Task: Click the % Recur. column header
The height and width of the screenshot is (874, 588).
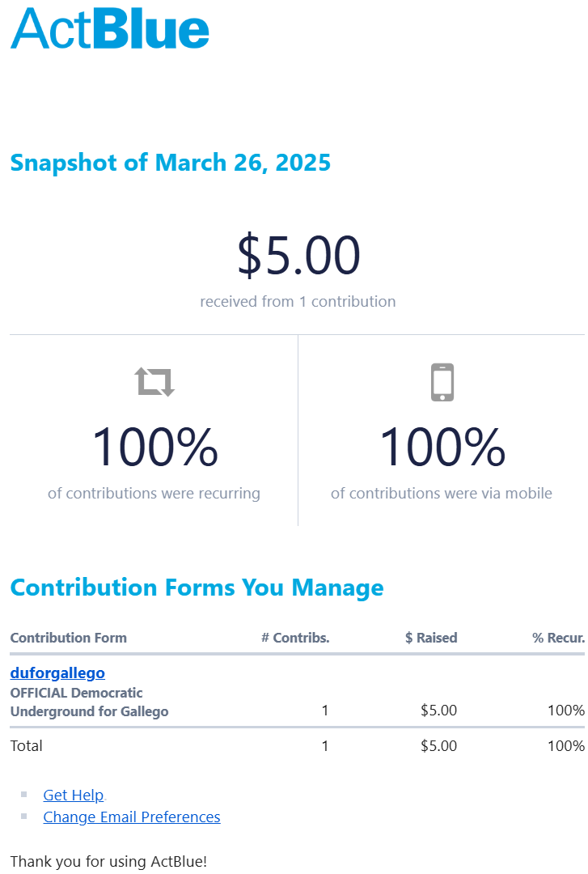Action: pos(558,638)
